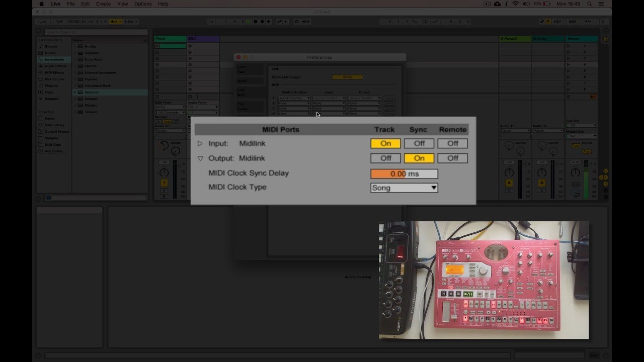This screenshot has height=362, width=644.
Task: Set Pluck track monitor to Auto
Action: tap(167, 122)
